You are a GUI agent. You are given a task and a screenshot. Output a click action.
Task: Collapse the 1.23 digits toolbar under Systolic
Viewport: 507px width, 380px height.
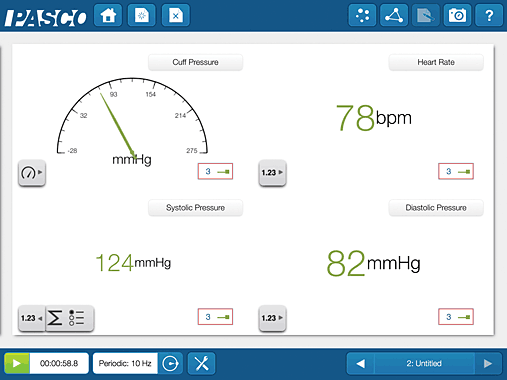32,318
